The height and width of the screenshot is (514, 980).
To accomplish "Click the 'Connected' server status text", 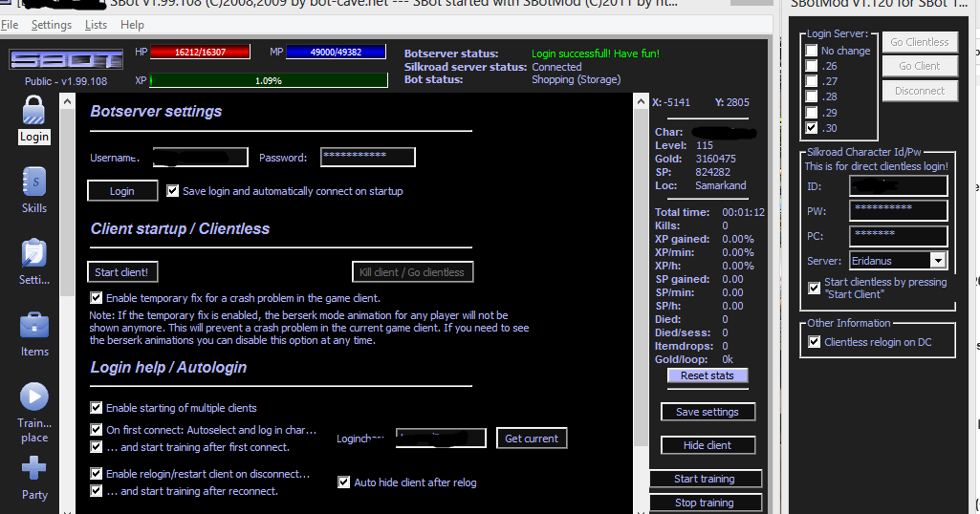I will coord(556,67).
